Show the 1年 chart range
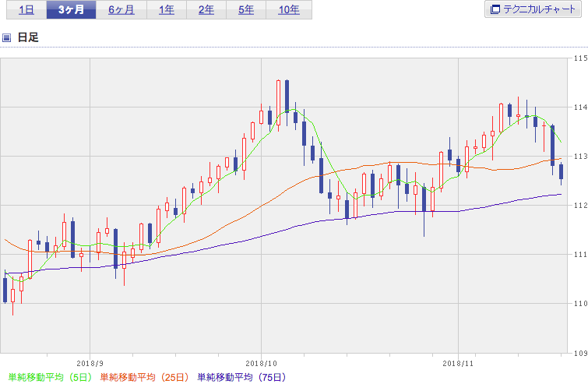This screenshot has height=384, width=588. tap(167, 9)
